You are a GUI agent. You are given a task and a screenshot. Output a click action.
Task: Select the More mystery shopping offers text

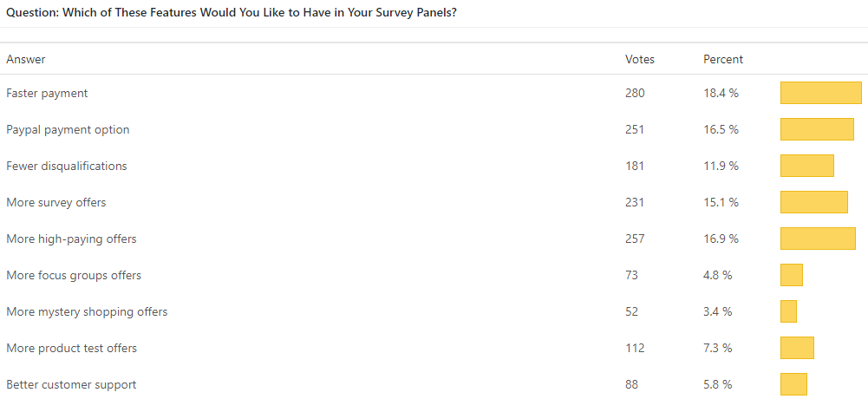(x=87, y=311)
